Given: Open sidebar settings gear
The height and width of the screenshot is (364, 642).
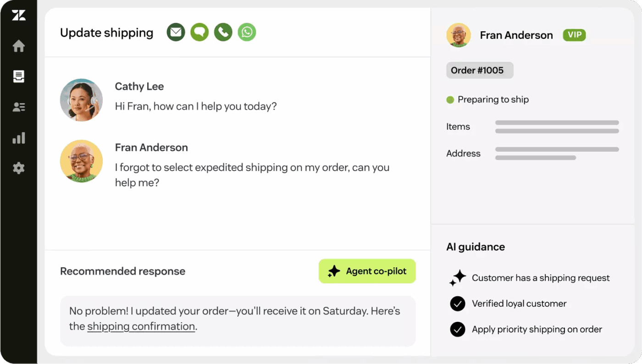Looking at the screenshot, I should coord(18,168).
